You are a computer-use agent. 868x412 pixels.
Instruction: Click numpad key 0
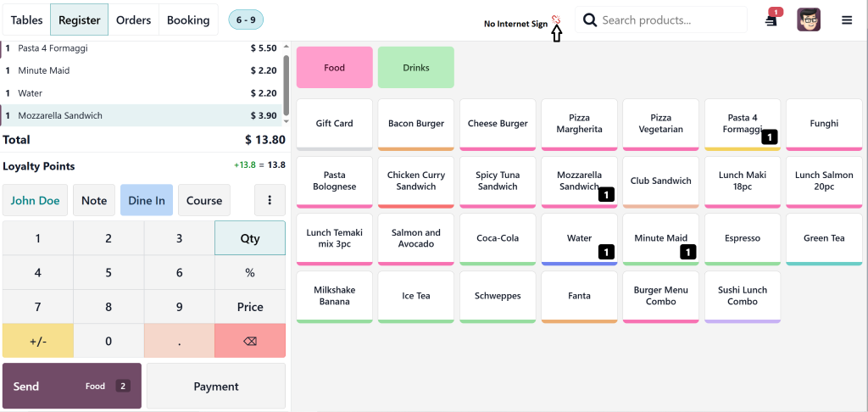tap(108, 341)
